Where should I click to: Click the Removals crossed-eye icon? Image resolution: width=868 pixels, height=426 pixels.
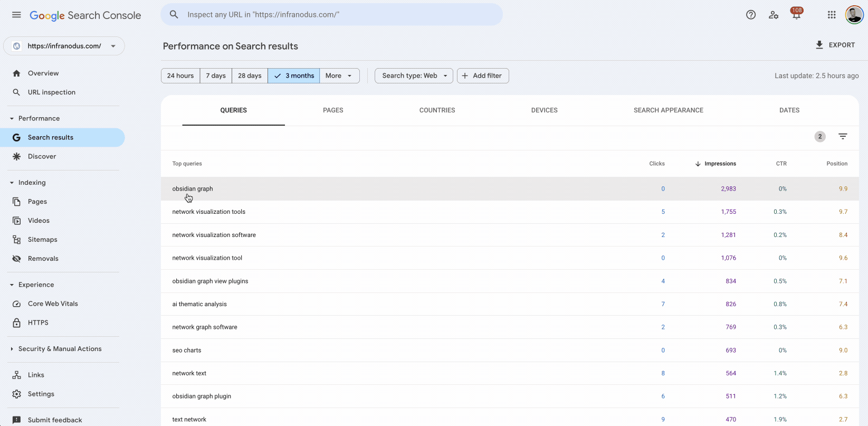click(16, 259)
